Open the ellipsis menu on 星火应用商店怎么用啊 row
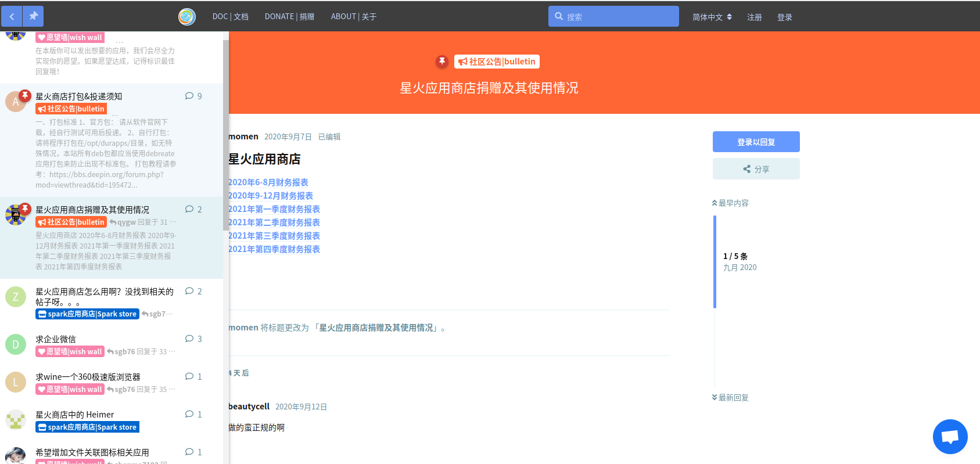 click(x=170, y=314)
